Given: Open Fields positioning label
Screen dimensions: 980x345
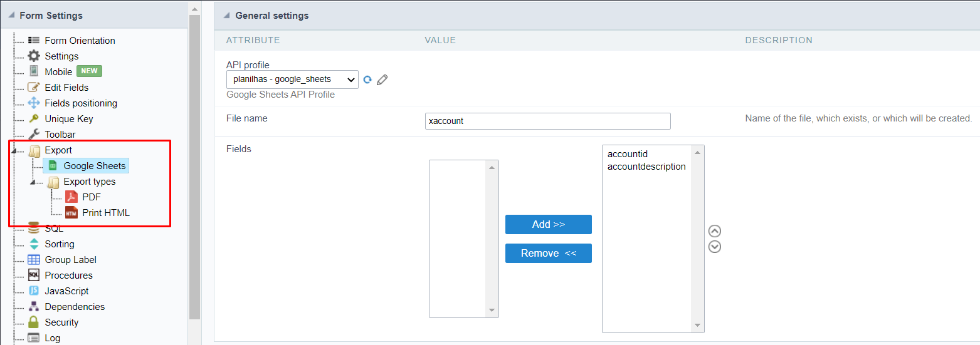Looking at the screenshot, I should pyautogui.click(x=81, y=103).
